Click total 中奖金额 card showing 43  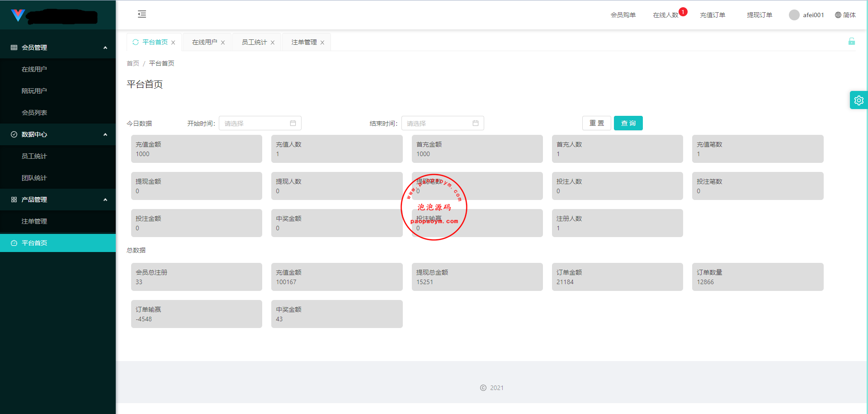(x=337, y=314)
